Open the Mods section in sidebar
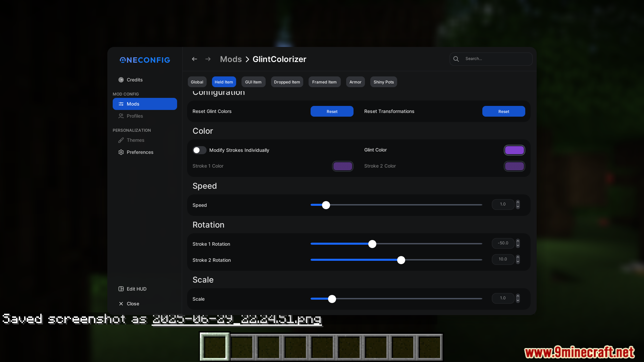This screenshot has width=644, height=362. tap(145, 104)
